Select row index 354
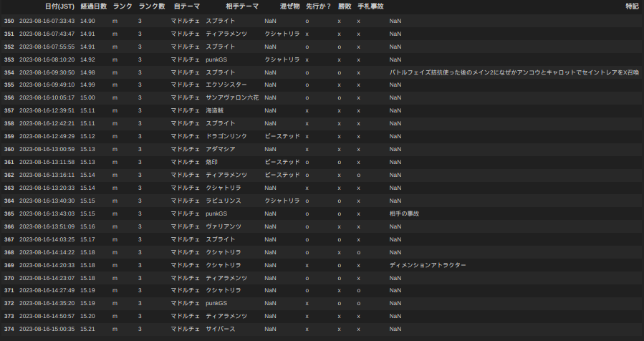The image size is (644, 341). click(x=9, y=72)
